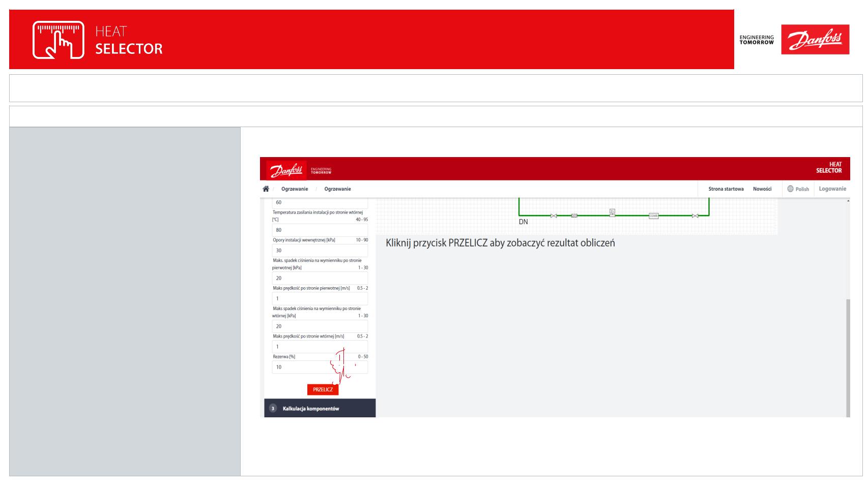
Task: Click the 'Rezerwa [%]' label
Action: (284, 357)
